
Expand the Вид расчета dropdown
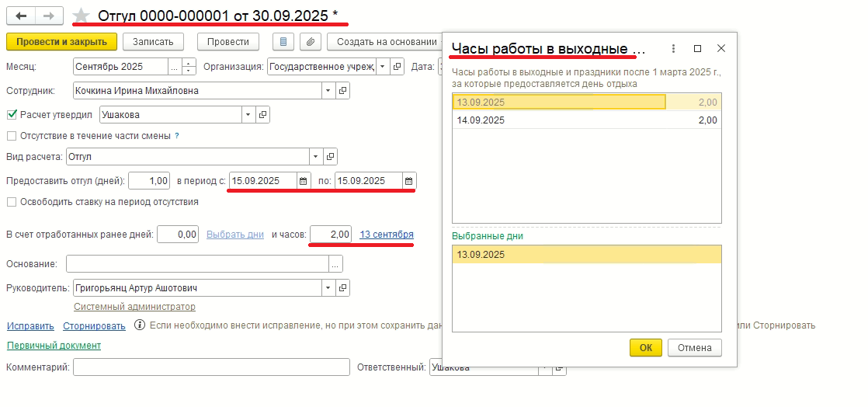click(x=316, y=157)
